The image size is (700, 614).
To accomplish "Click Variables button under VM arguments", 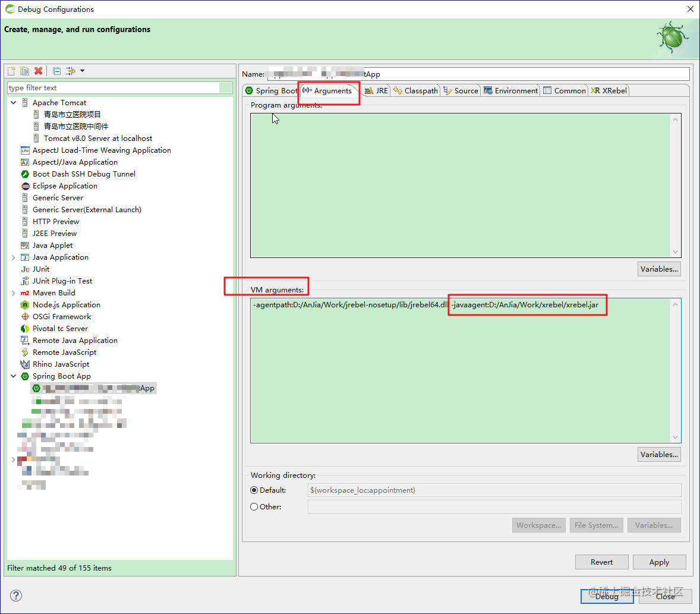I will pos(659,455).
